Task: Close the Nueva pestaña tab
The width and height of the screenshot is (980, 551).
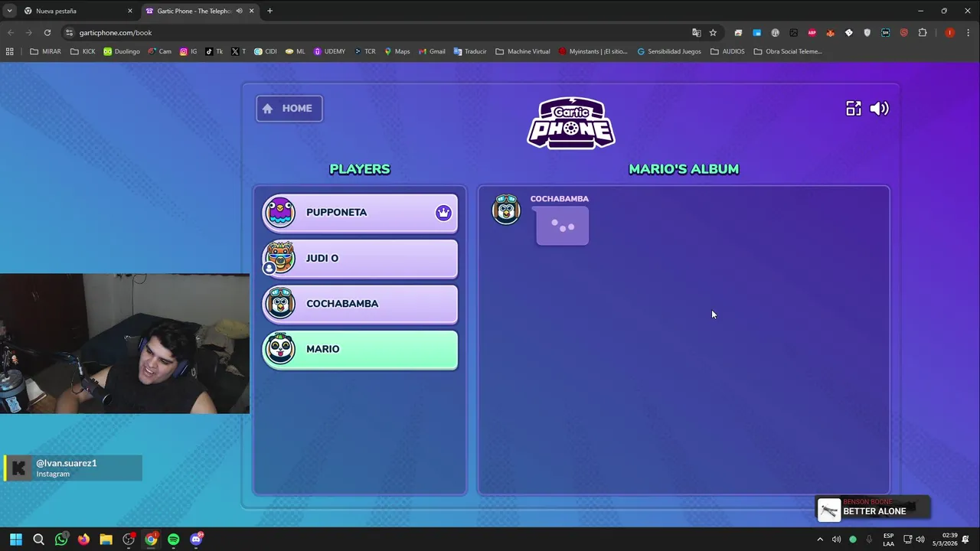Action: click(x=129, y=11)
